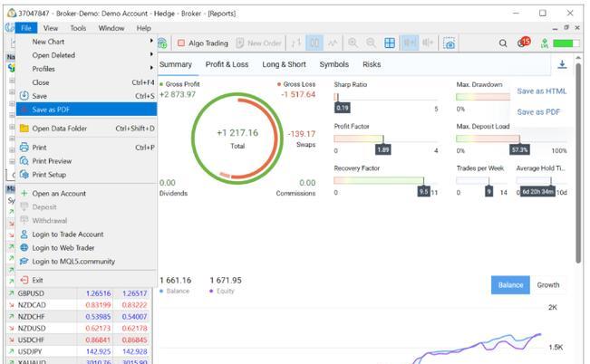
Task: Choose Exit in the File menu
Action: [86, 280]
